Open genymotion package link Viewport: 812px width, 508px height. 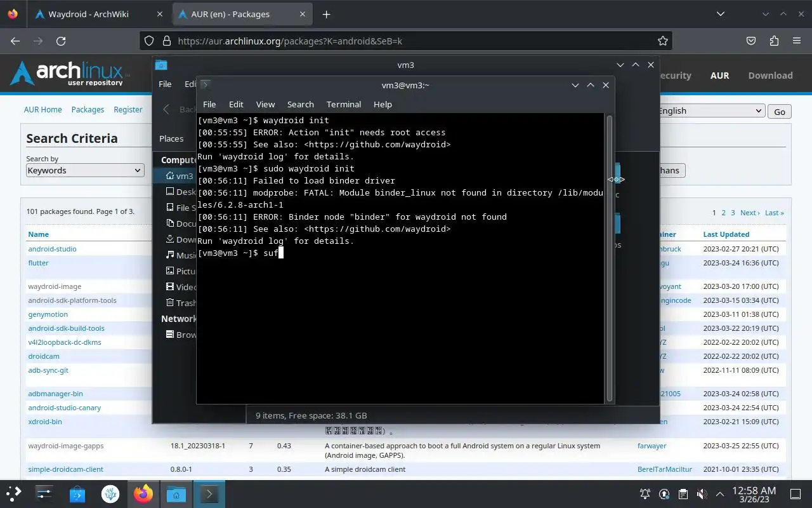tap(48, 314)
